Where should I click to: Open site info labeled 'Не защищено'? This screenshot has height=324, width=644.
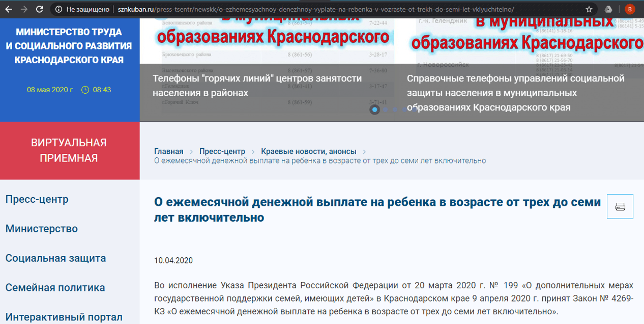tap(82, 9)
